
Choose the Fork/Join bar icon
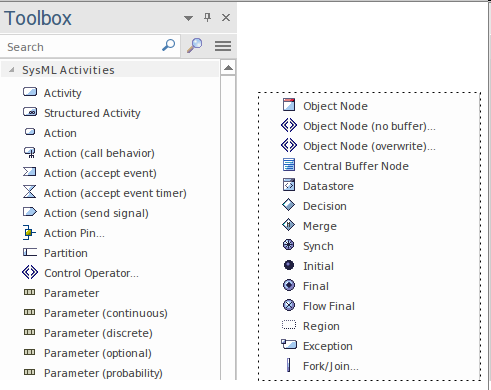coord(289,365)
